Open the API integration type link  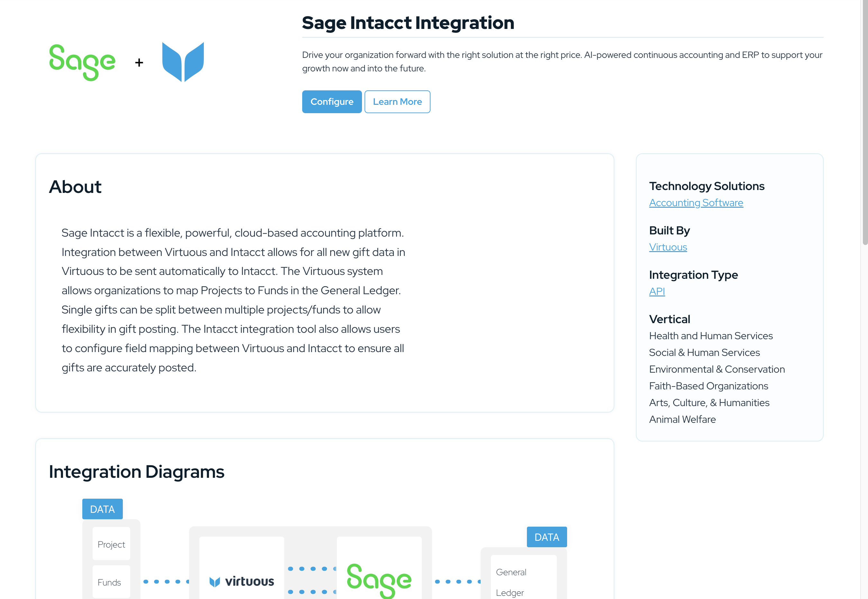657,291
